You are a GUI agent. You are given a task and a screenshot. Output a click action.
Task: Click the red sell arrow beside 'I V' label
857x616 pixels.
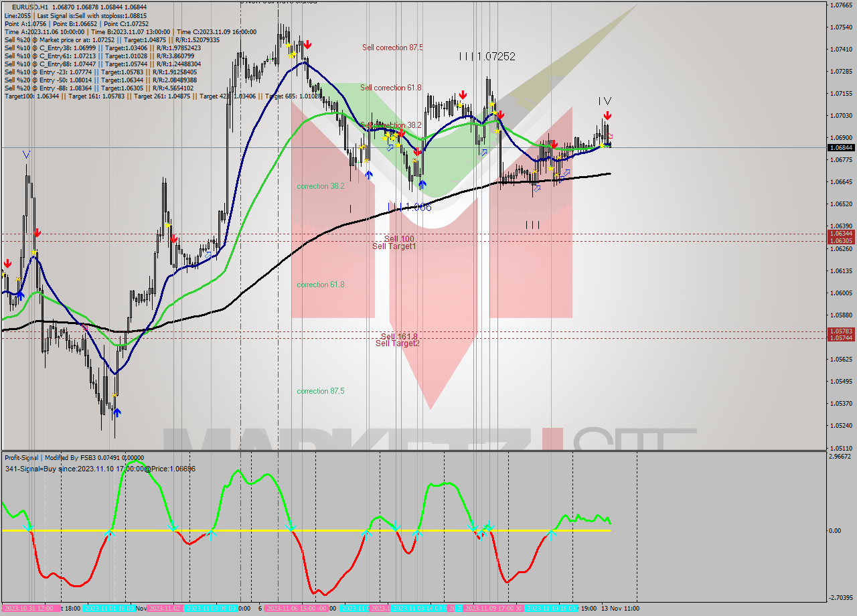tap(607, 116)
